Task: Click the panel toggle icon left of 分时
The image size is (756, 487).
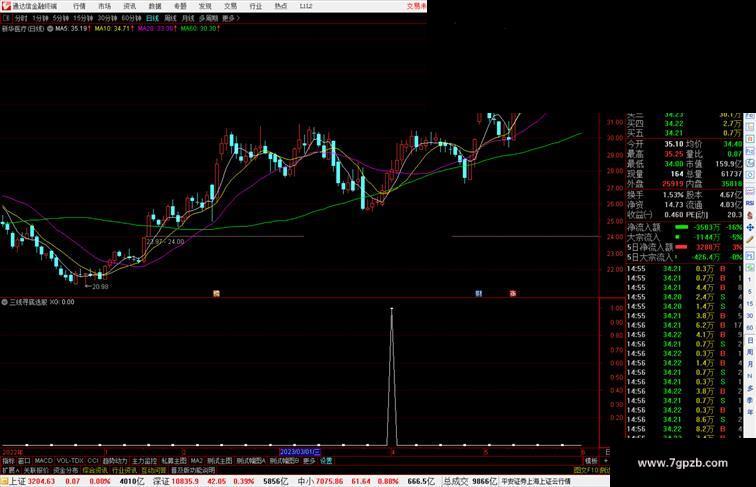Action: (6, 18)
